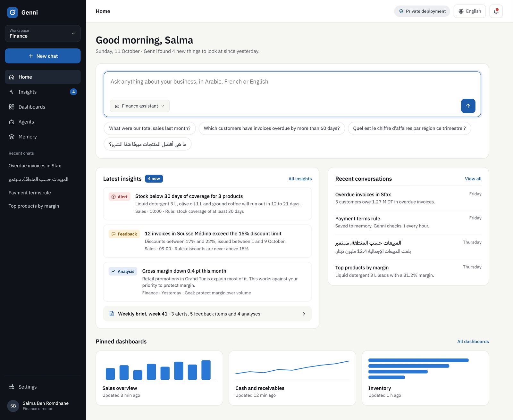
Task: Open the English language selector
Action: point(470,11)
